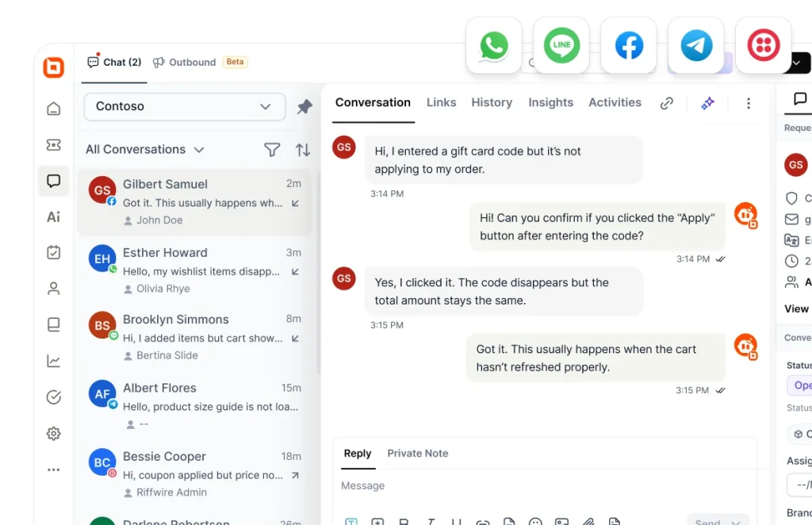Show more sidebar options (three dots)

(53, 469)
